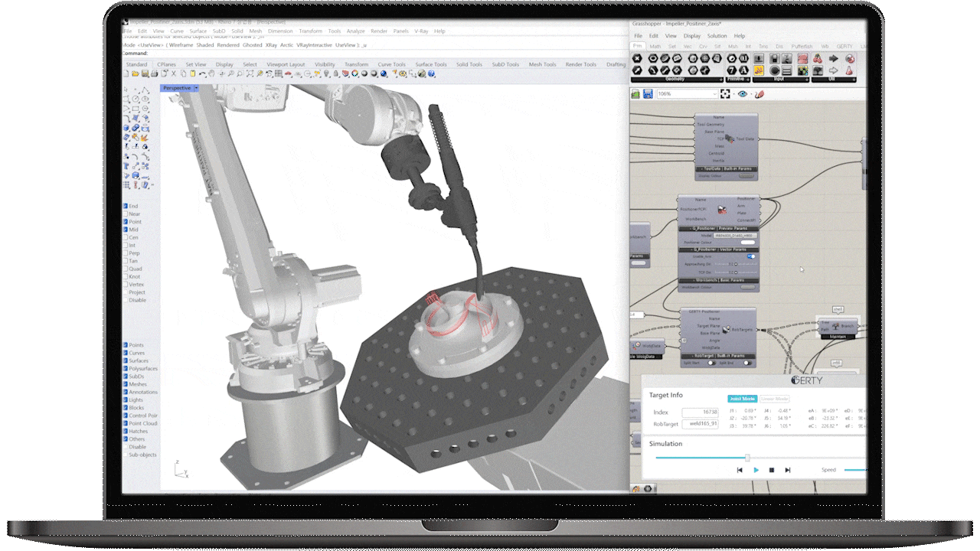Viewport: 980px width, 551px height.
Task: Click the Cut scissors icon in Rhino toolbar
Action: [174, 73]
